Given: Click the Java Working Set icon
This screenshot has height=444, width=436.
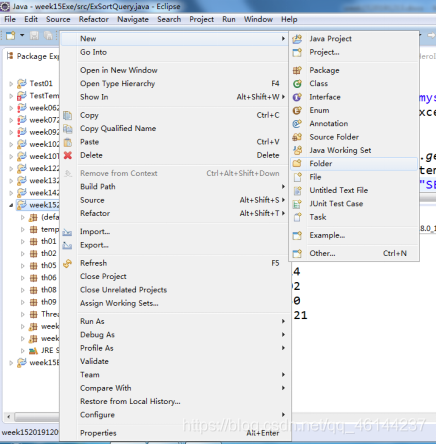Looking at the screenshot, I should pyautogui.click(x=297, y=150).
